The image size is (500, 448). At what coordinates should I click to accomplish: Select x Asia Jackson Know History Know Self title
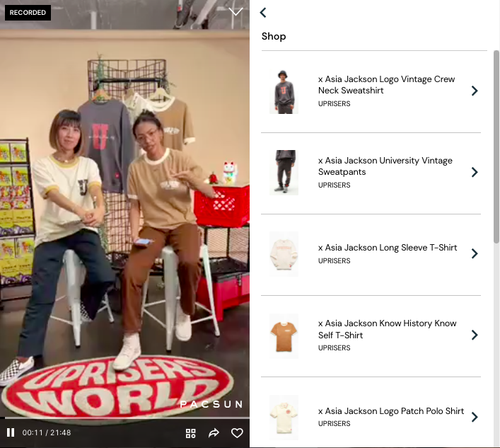(387, 329)
